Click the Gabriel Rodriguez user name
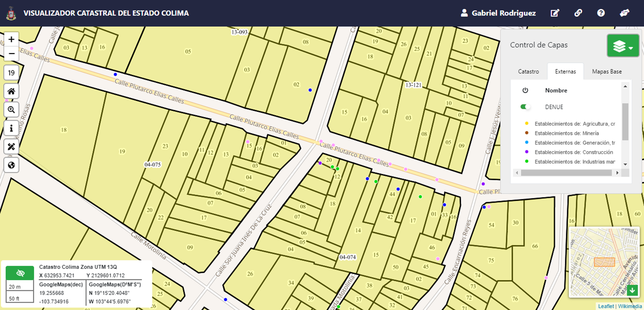 [503, 13]
